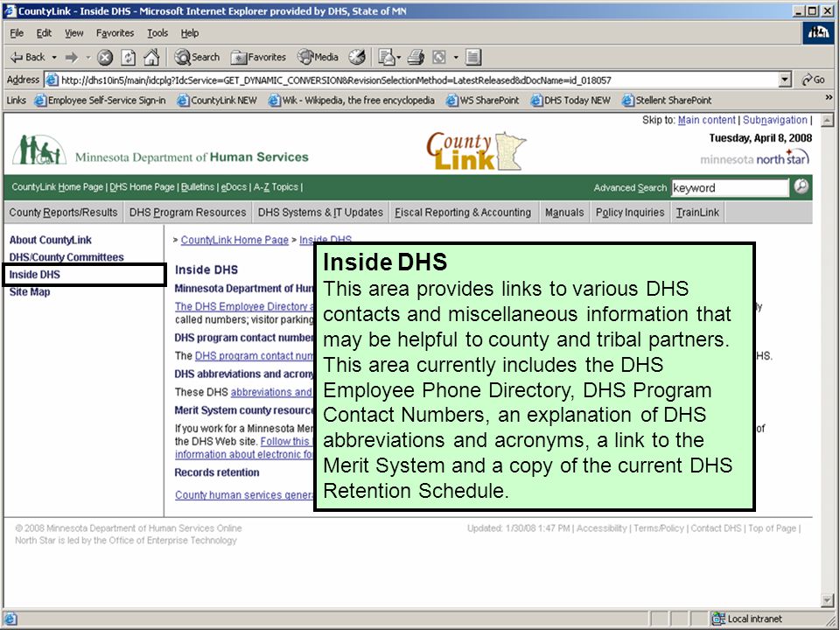The image size is (840, 630).
Task: Expand the Links bar overflow chevron
Action: point(829,97)
